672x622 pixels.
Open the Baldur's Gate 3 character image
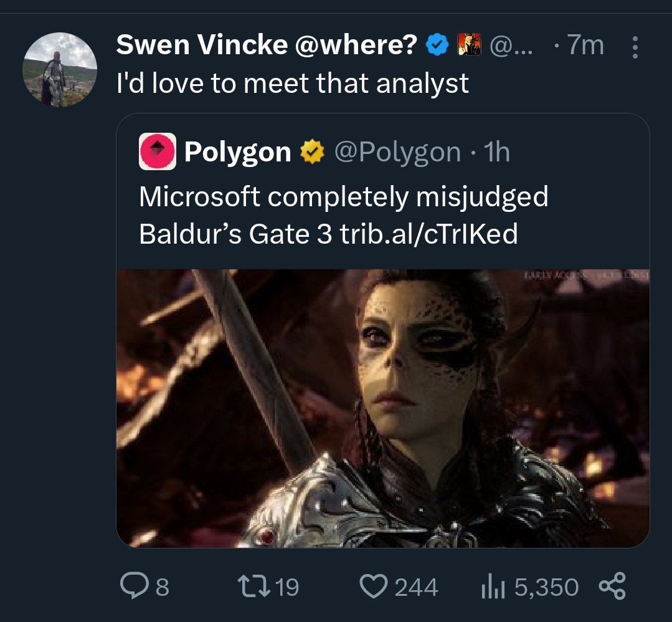click(x=382, y=408)
